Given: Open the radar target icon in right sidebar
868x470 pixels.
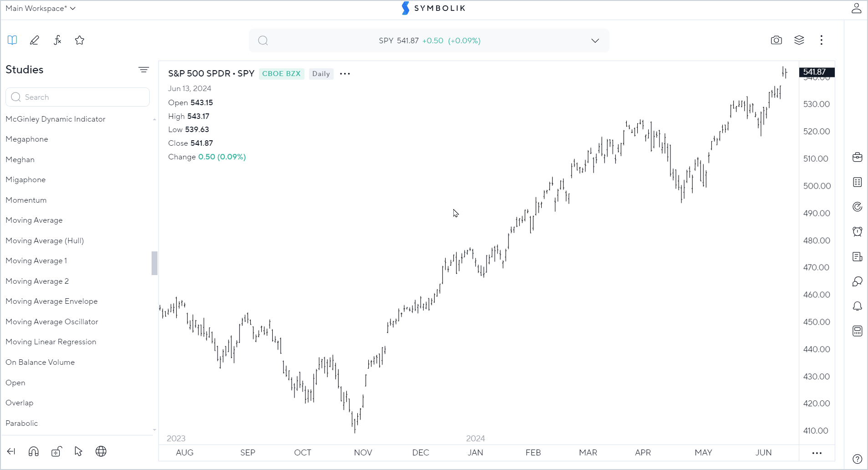Looking at the screenshot, I should click(858, 207).
